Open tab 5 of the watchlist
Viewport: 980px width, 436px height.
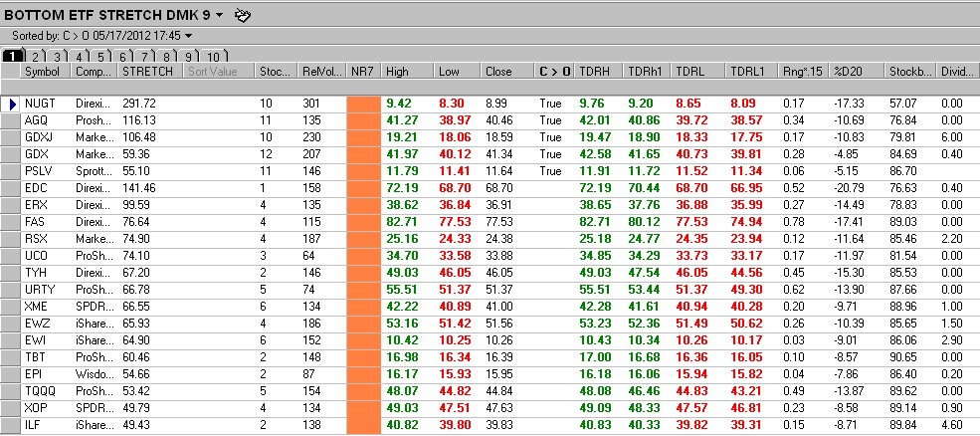point(100,56)
